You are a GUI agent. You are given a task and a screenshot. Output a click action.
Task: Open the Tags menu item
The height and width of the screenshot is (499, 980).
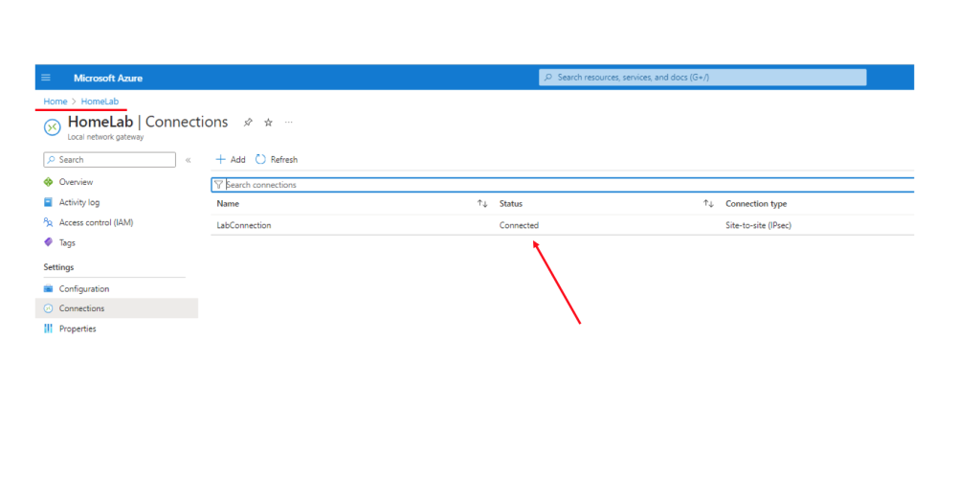[x=67, y=242]
